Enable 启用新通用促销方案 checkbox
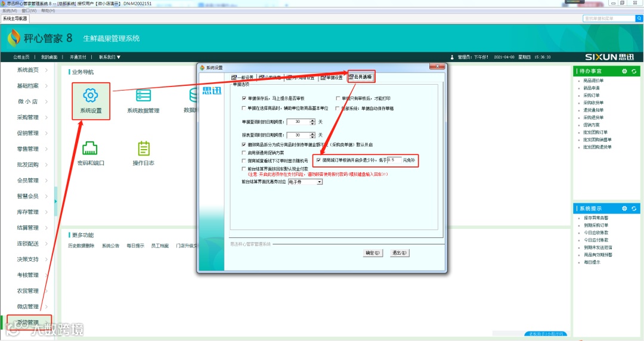This screenshot has height=341, width=644. tap(244, 153)
